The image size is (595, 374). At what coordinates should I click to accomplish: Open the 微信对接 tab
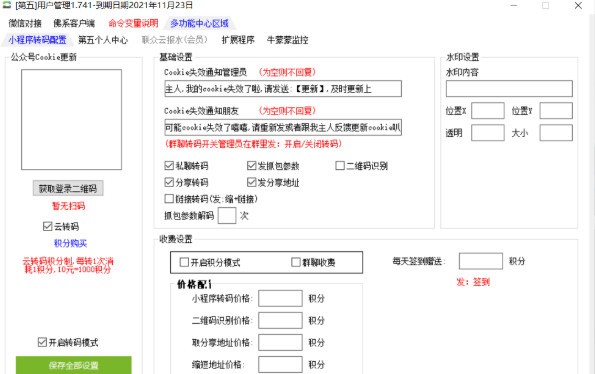coord(25,23)
